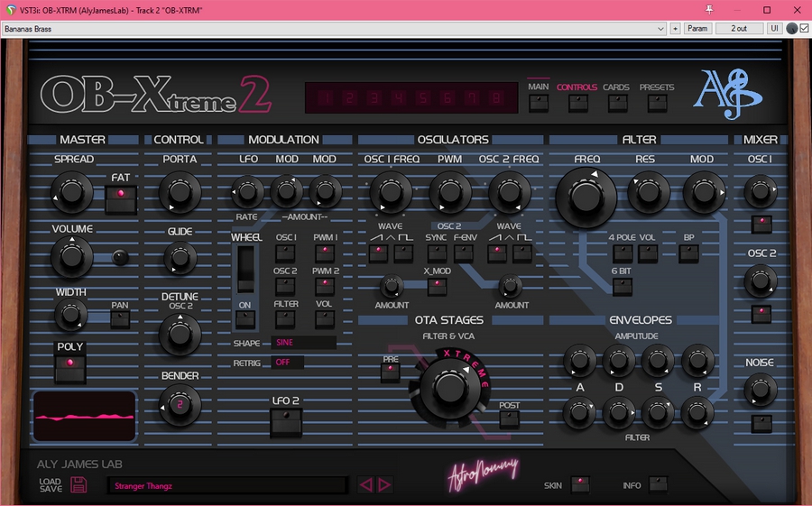This screenshot has height=506, width=812.
Task: Open the LFO SHAPE selector showing SINE
Action: 303,343
